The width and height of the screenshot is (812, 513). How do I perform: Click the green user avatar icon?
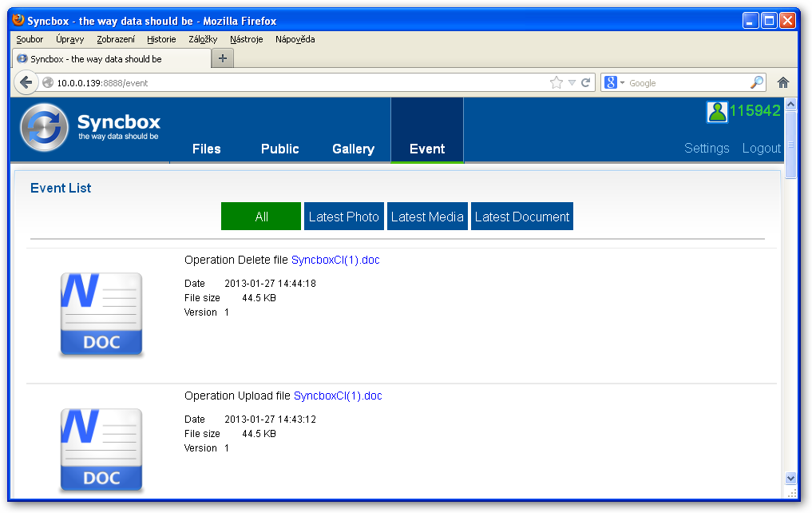point(717,112)
